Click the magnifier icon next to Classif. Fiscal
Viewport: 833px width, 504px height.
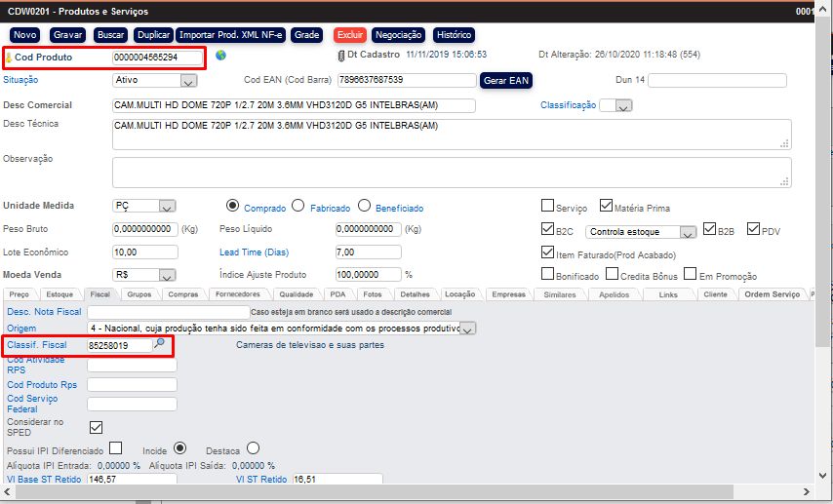(x=159, y=344)
